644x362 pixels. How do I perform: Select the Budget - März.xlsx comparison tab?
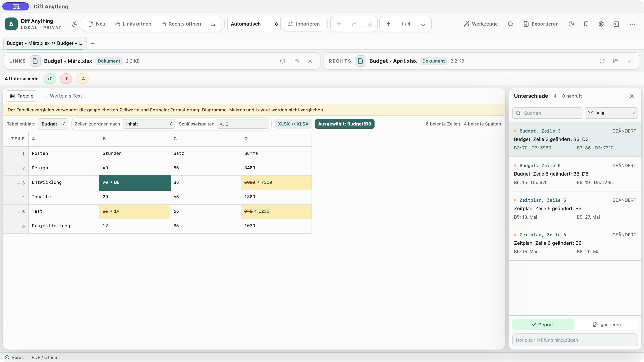(45, 43)
